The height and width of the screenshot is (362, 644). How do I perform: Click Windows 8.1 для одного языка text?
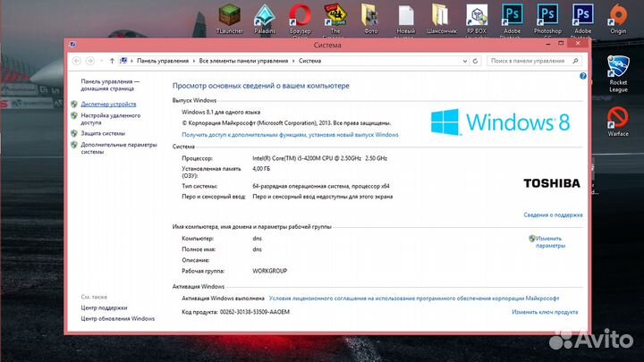221,112
